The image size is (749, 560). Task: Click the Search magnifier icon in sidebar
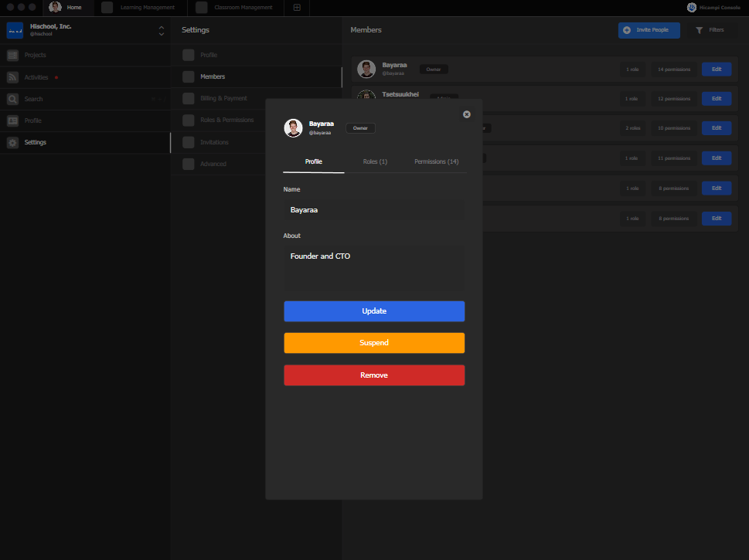click(x=12, y=99)
